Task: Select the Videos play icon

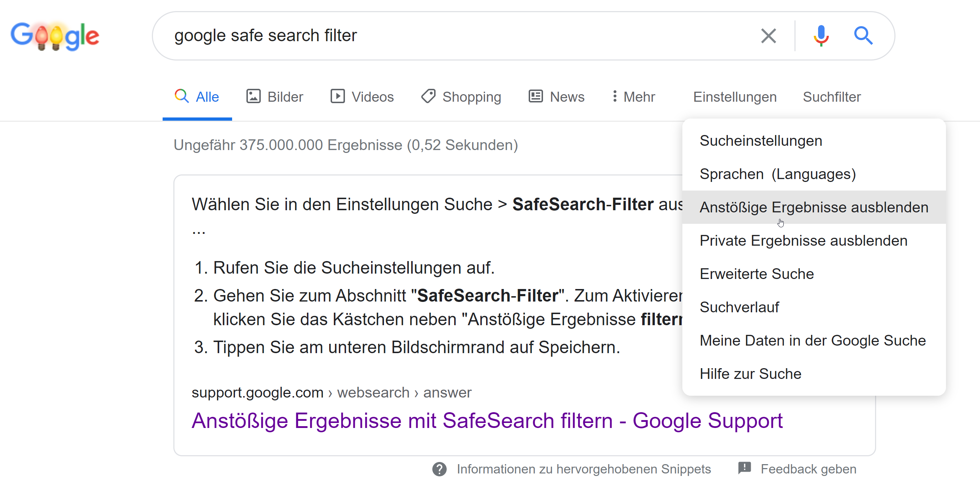Action: [x=338, y=96]
